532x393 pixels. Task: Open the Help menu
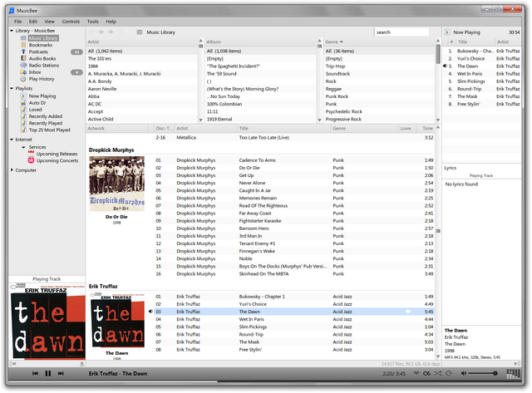111,22
